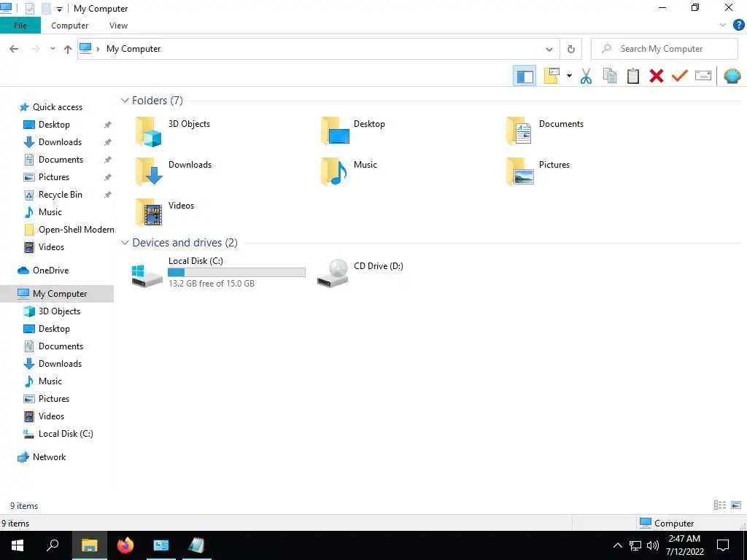This screenshot has width=747, height=560.
Task: Select the Downloads folder in Folders group
Action: 174,172
